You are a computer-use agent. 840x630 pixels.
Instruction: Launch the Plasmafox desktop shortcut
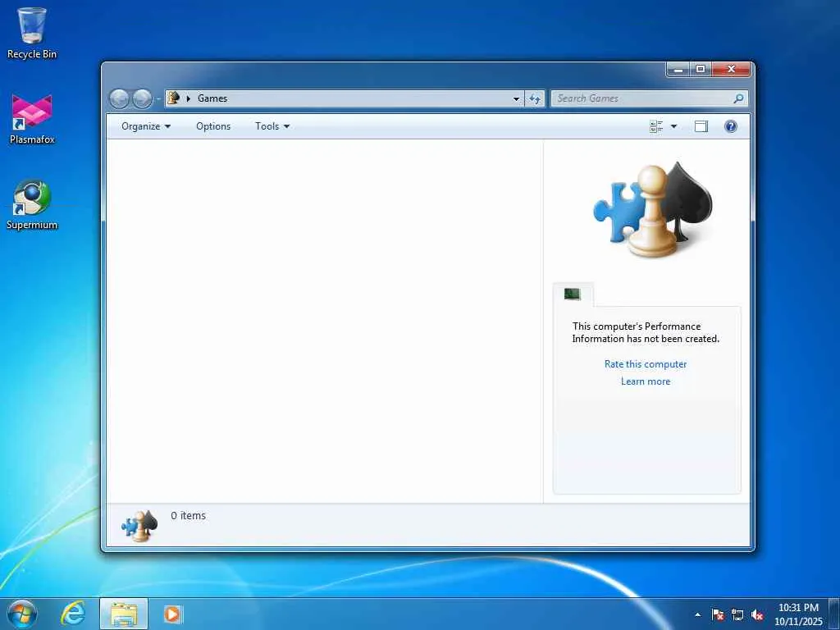click(x=32, y=120)
